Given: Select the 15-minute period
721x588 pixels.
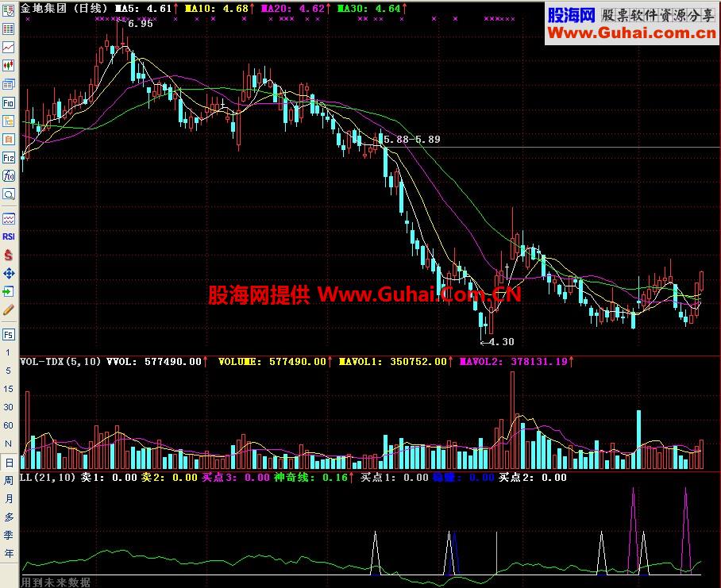Looking at the screenshot, I should click(x=8, y=389).
